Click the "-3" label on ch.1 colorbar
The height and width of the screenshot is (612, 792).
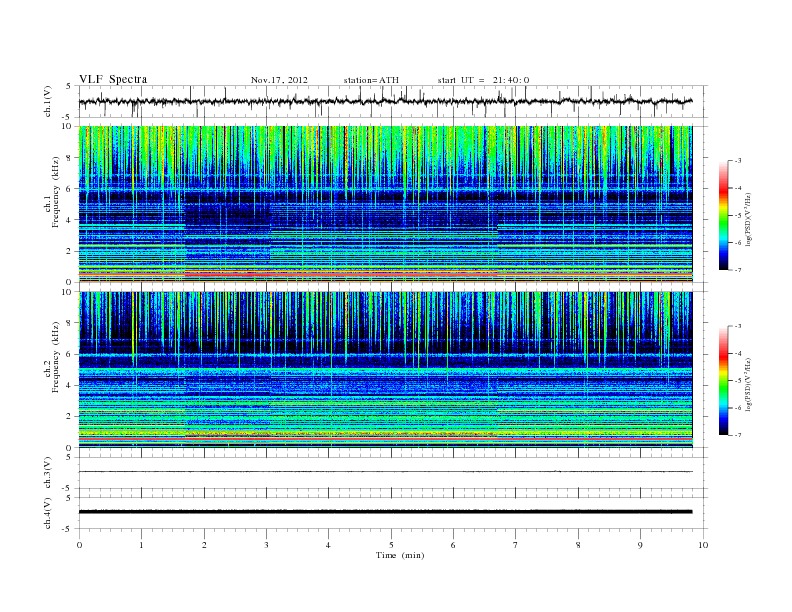(x=738, y=161)
